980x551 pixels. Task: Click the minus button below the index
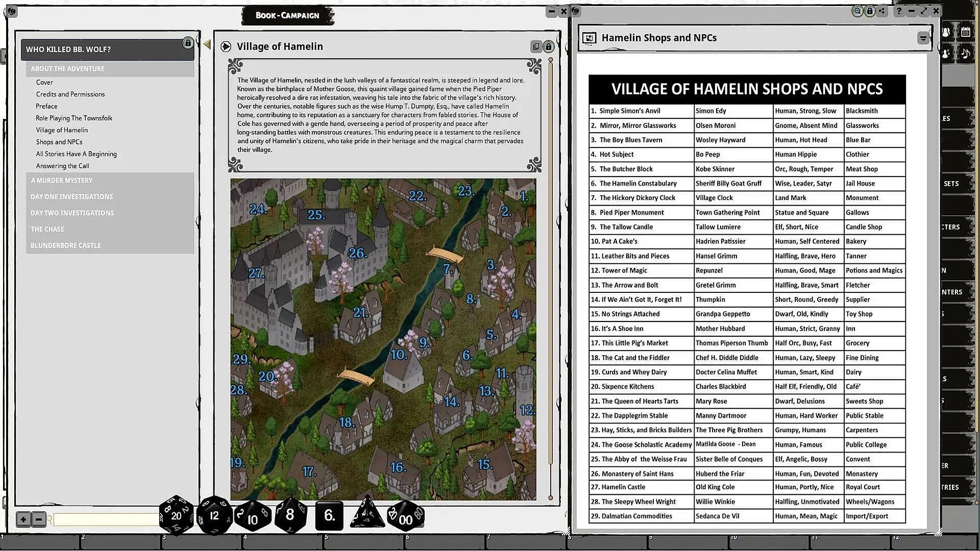click(x=39, y=519)
